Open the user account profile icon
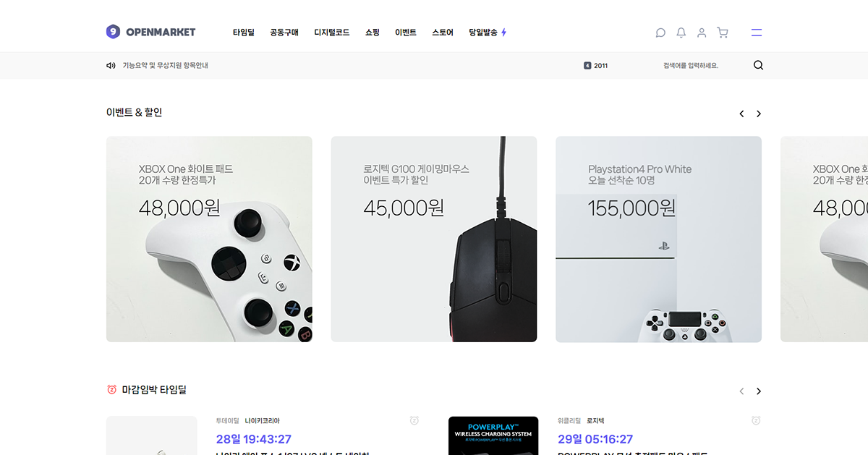 (x=702, y=33)
